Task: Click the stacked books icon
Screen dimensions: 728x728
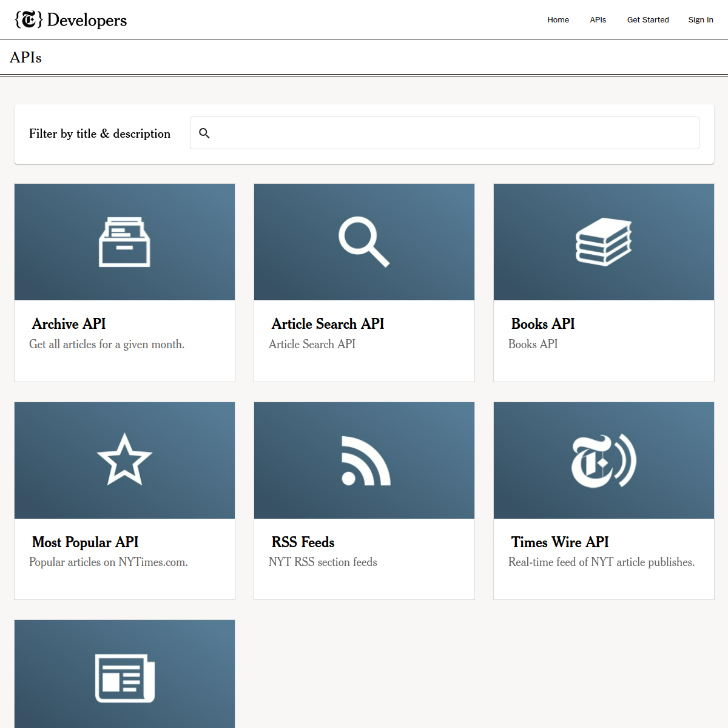Action: point(604,242)
